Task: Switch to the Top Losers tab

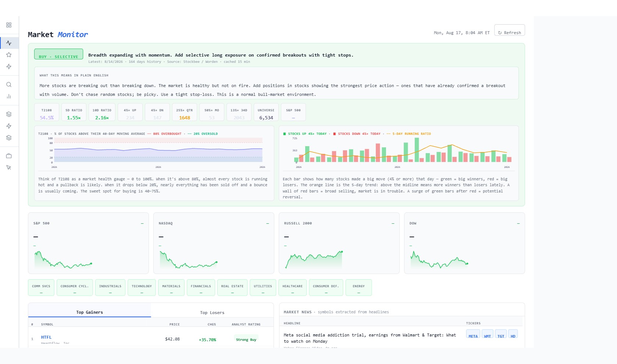Action: pyautogui.click(x=212, y=310)
